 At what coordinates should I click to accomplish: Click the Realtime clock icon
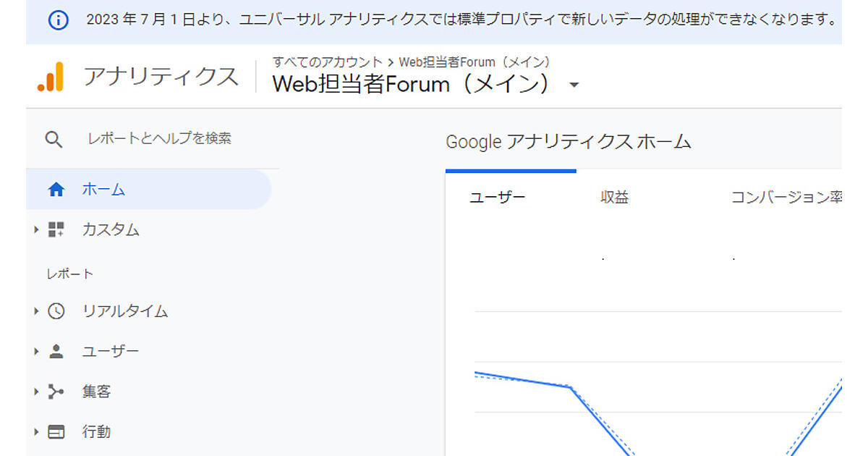coord(56,311)
